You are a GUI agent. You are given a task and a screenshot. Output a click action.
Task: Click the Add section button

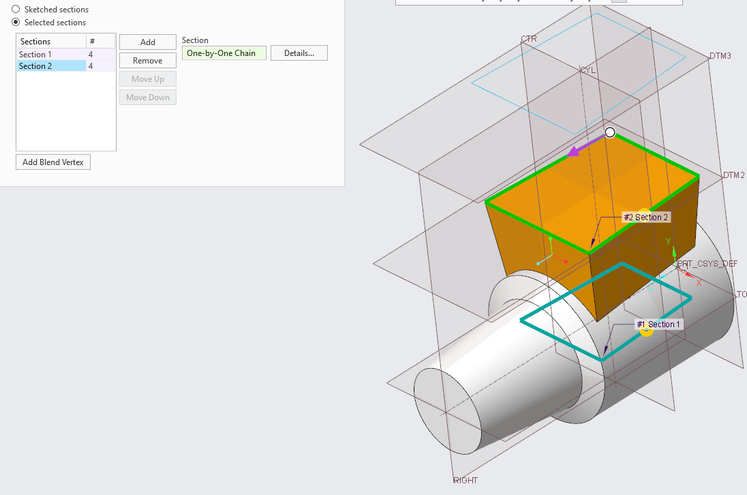pos(147,42)
